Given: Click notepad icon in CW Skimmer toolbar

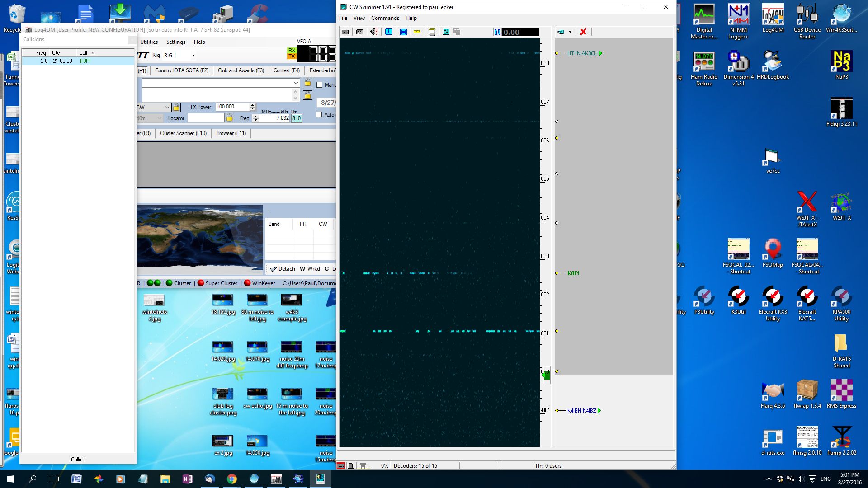Looking at the screenshot, I should pyautogui.click(x=432, y=32).
